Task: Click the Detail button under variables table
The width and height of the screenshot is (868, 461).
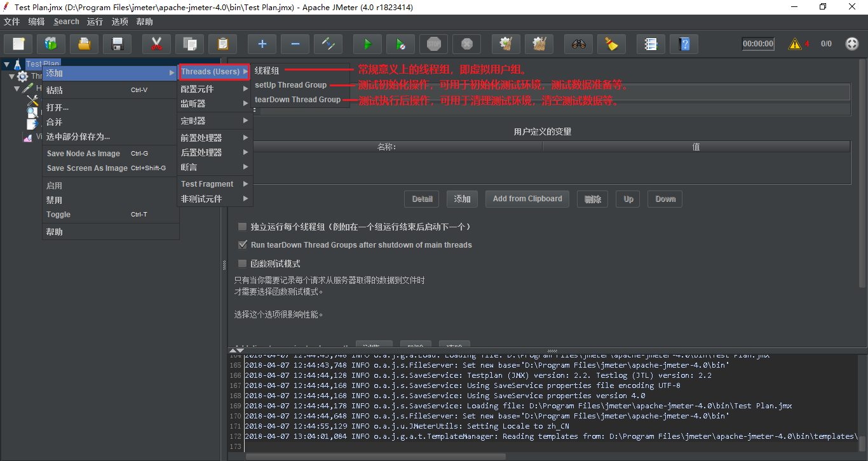Action: coord(422,199)
